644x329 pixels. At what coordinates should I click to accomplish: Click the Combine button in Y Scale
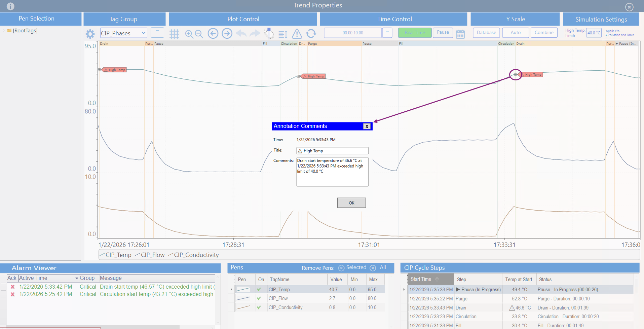[544, 32]
